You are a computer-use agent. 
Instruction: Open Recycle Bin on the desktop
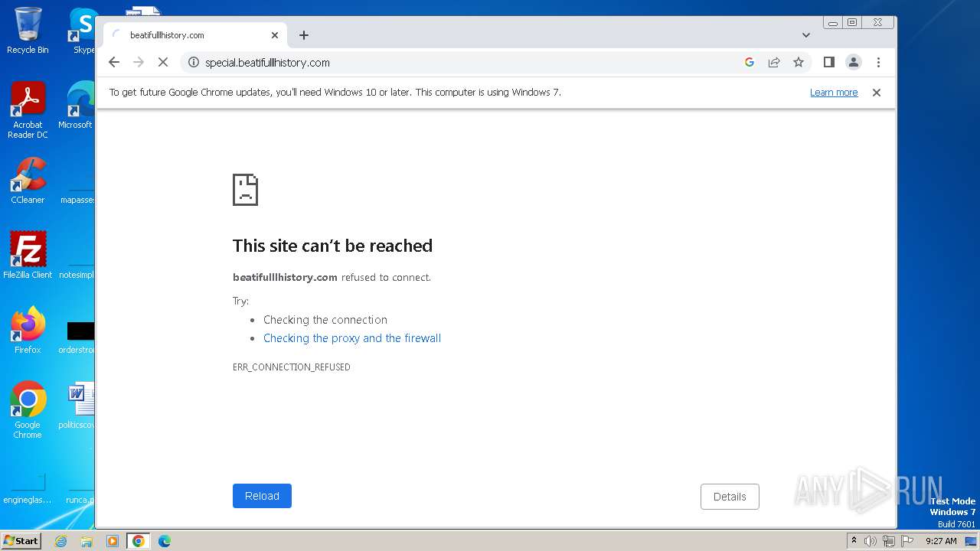tap(28, 31)
